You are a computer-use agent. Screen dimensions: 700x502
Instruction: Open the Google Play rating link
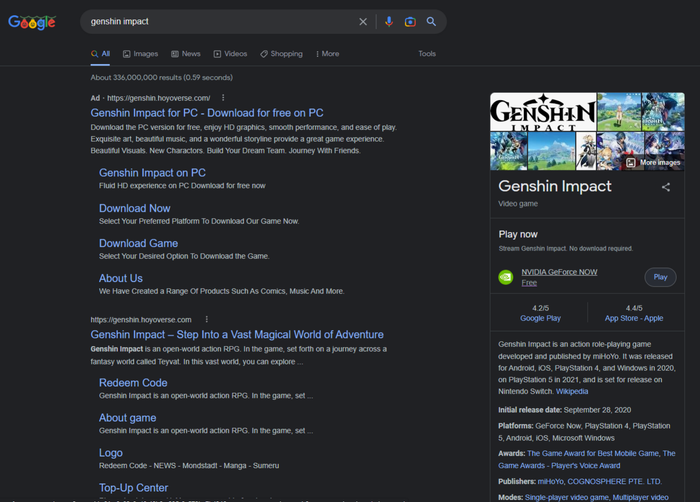click(x=540, y=318)
